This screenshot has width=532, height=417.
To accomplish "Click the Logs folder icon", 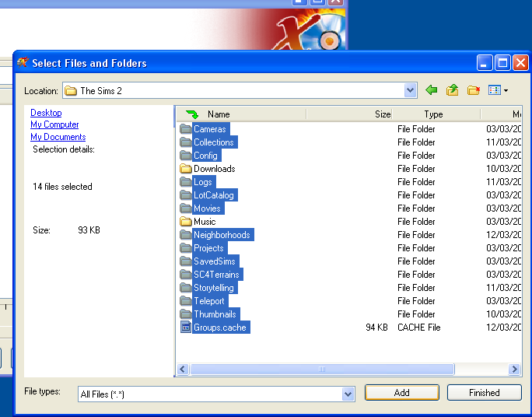I will click(185, 182).
